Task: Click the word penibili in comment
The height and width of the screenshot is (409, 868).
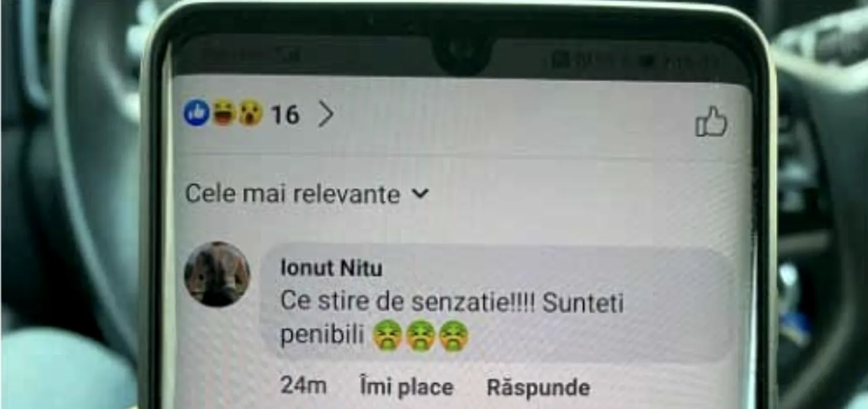Action: pos(322,336)
